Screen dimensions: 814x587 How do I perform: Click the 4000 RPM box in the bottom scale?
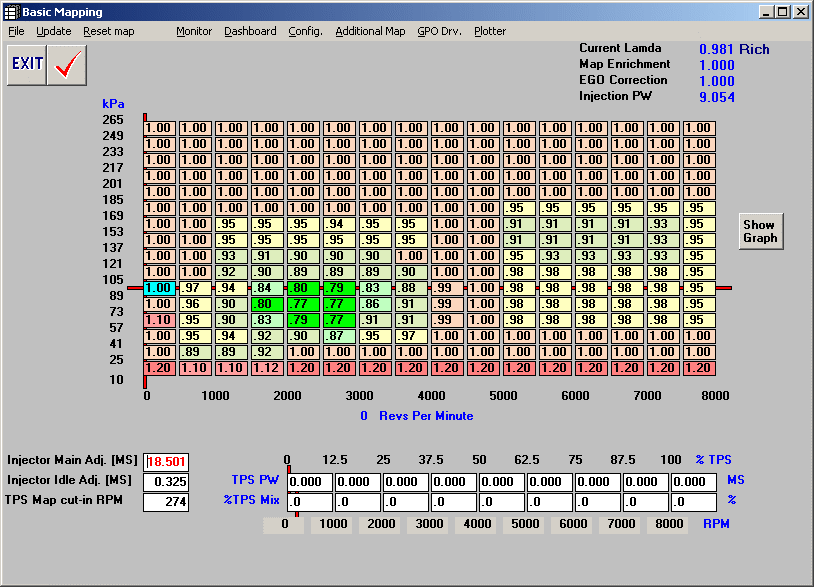tap(477, 524)
